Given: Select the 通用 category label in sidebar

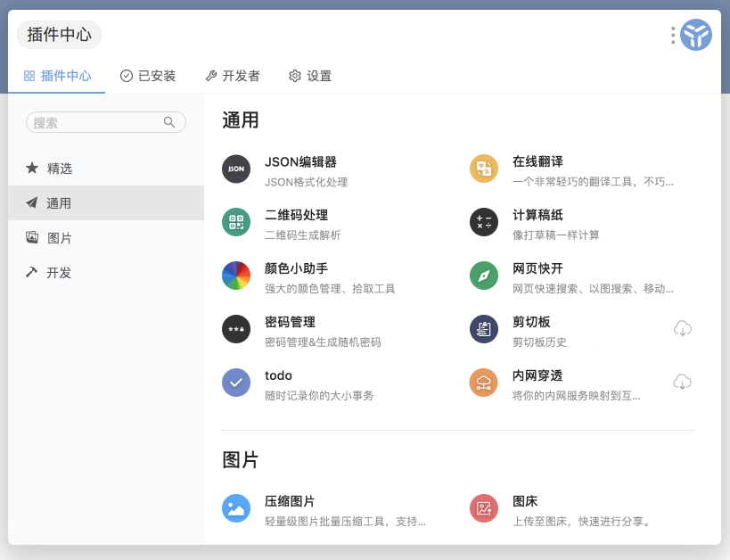Looking at the screenshot, I should 59,203.
